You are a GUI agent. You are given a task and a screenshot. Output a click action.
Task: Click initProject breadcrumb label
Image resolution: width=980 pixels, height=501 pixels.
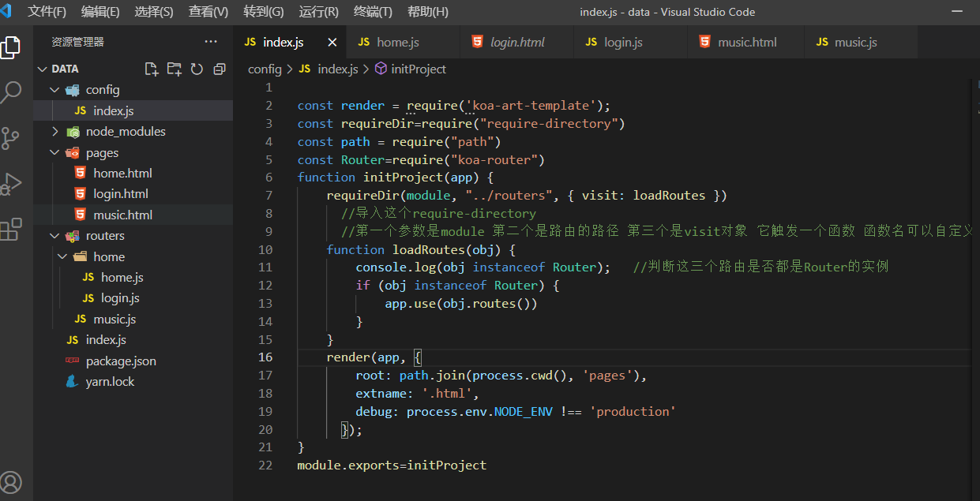click(419, 69)
